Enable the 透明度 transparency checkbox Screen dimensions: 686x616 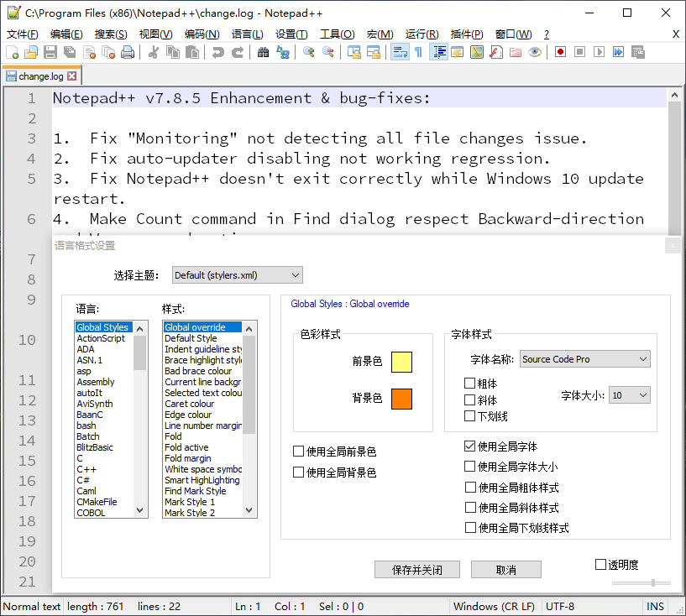600,565
